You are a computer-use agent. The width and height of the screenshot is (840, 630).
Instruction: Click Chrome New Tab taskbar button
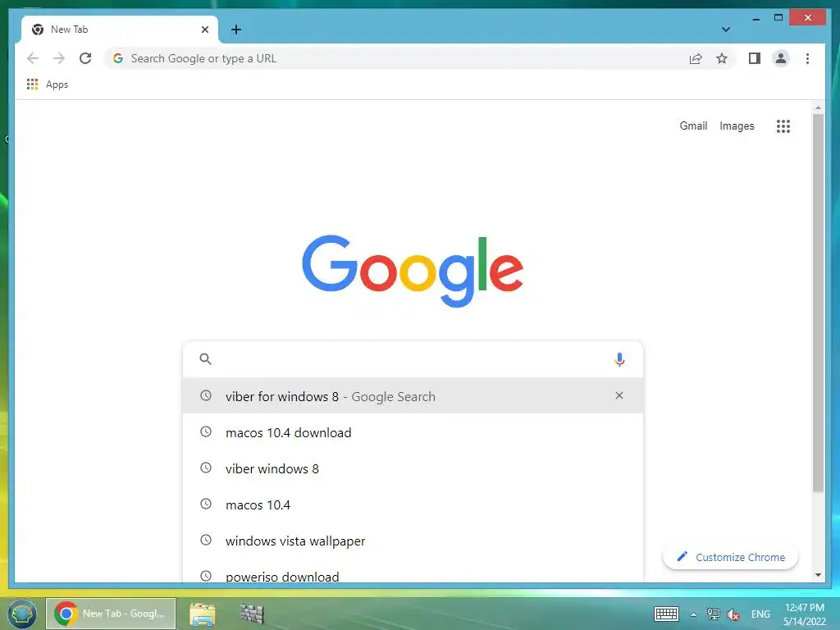point(111,614)
